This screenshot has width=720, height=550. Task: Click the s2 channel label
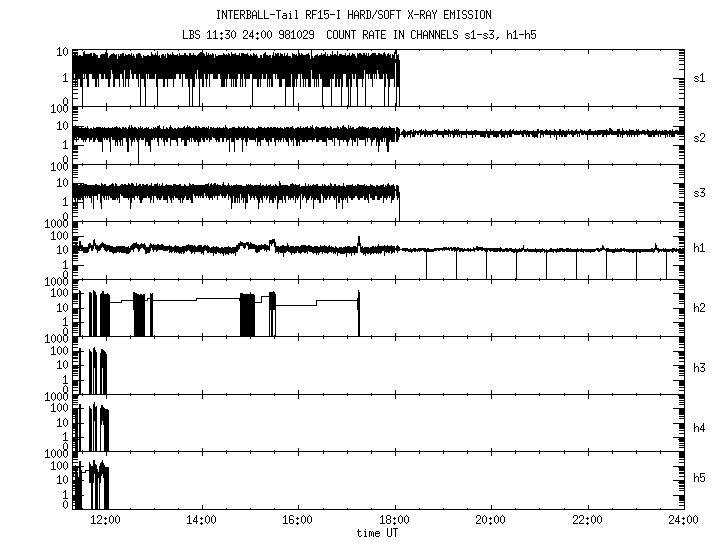[700, 137]
